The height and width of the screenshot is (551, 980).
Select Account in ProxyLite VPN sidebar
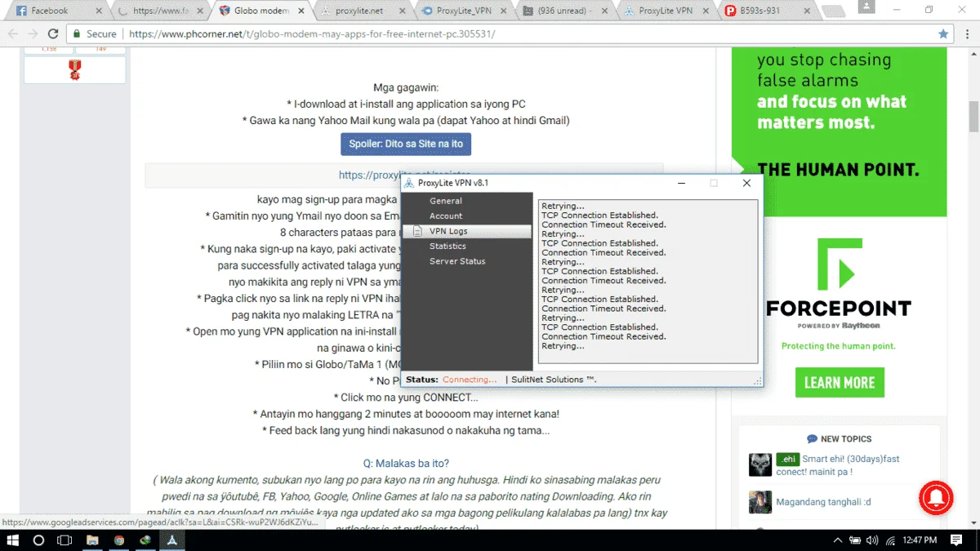(x=446, y=216)
